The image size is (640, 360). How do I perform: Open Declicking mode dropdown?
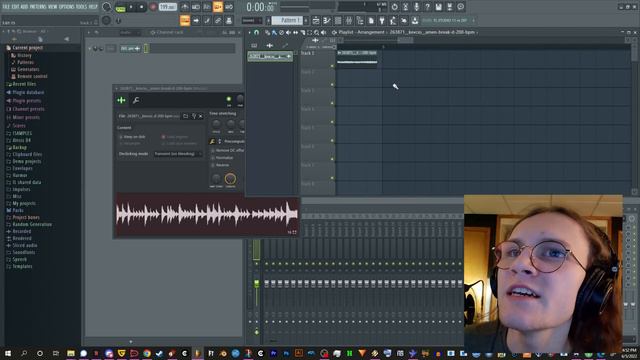point(178,154)
